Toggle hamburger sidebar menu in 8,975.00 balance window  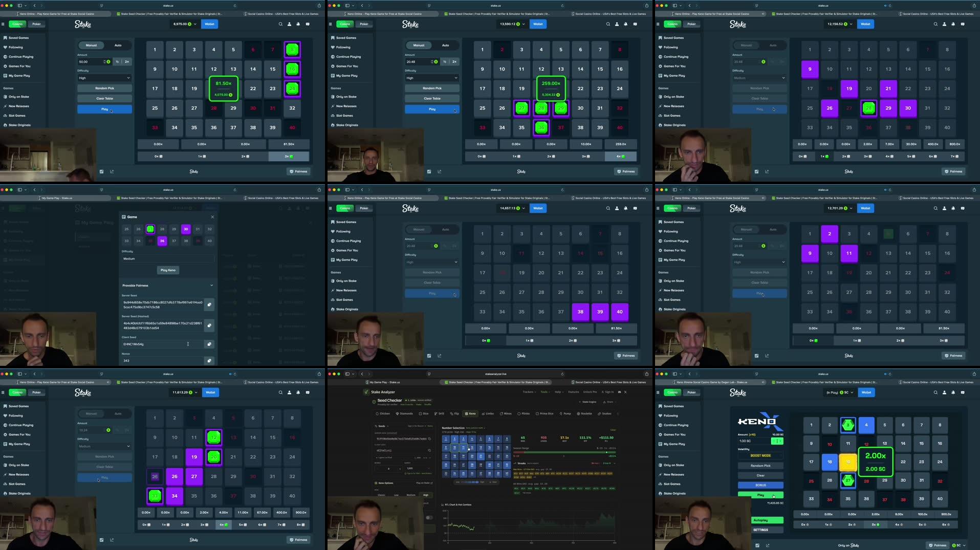click(x=3, y=24)
